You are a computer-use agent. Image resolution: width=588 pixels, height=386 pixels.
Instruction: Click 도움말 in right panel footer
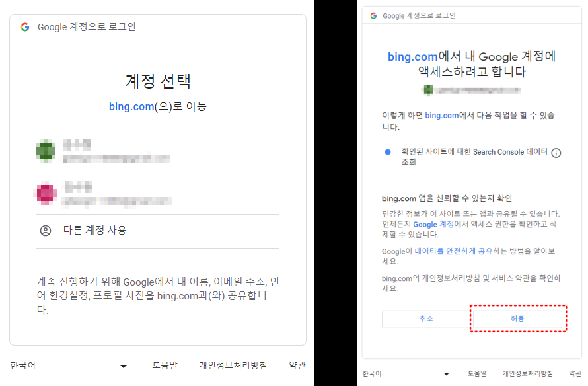coord(477,373)
